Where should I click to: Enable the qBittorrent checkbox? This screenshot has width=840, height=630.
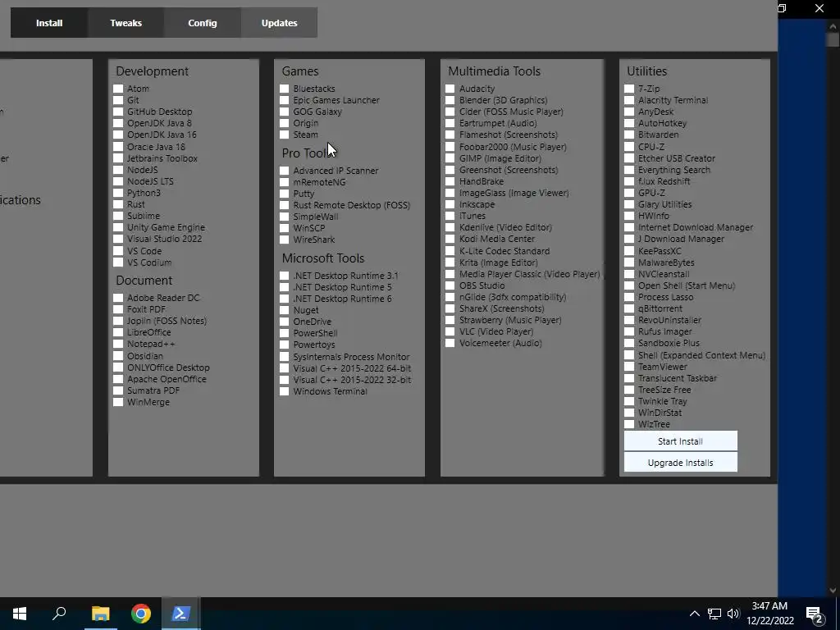coord(629,308)
